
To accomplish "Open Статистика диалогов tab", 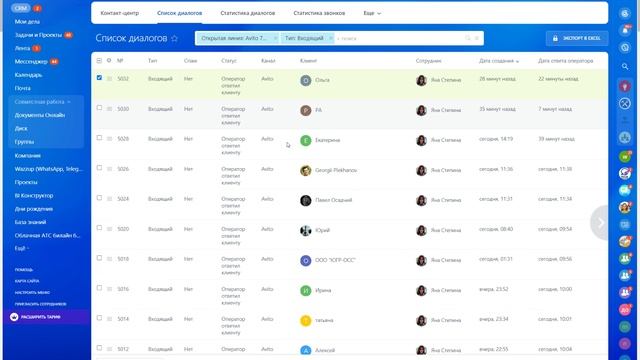I will tap(248, 13).
